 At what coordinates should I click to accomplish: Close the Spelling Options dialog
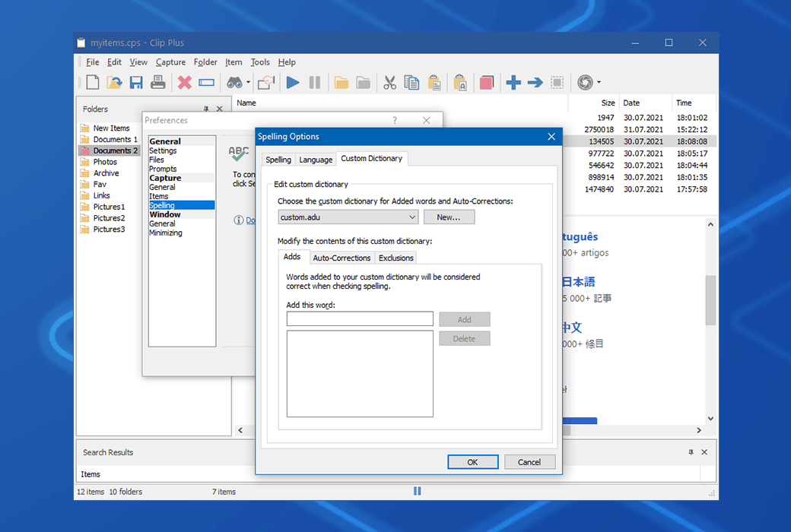551,137
